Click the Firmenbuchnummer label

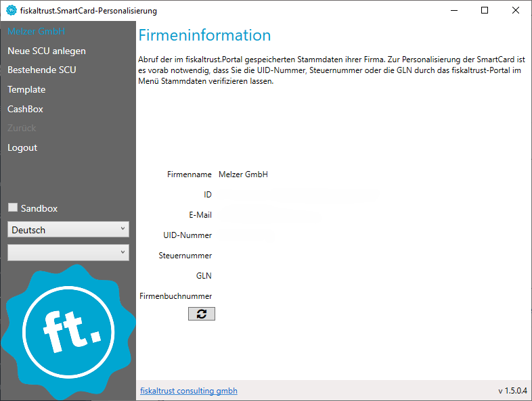175,296
